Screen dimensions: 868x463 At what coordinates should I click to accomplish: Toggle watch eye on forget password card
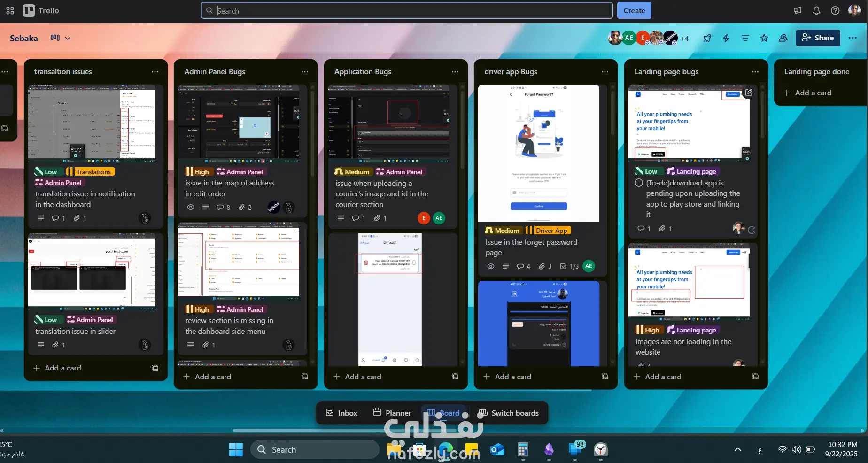coord(491,266)
